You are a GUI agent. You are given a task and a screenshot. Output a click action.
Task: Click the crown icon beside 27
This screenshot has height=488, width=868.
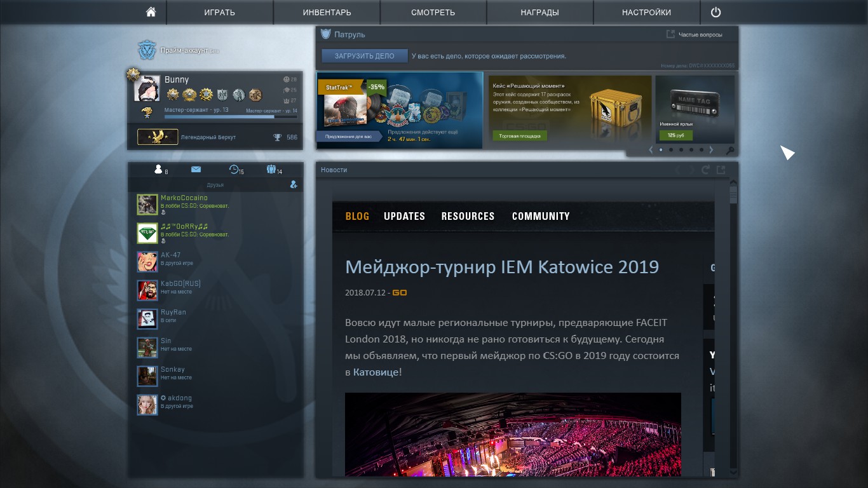(x=286, y=100)
